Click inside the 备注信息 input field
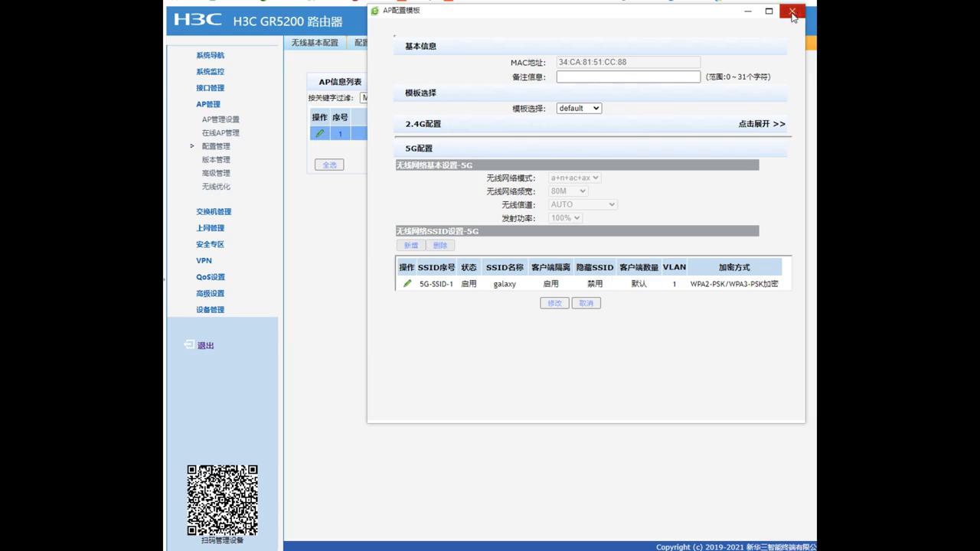The image size is (980, 551). click(x=628, y=77)
